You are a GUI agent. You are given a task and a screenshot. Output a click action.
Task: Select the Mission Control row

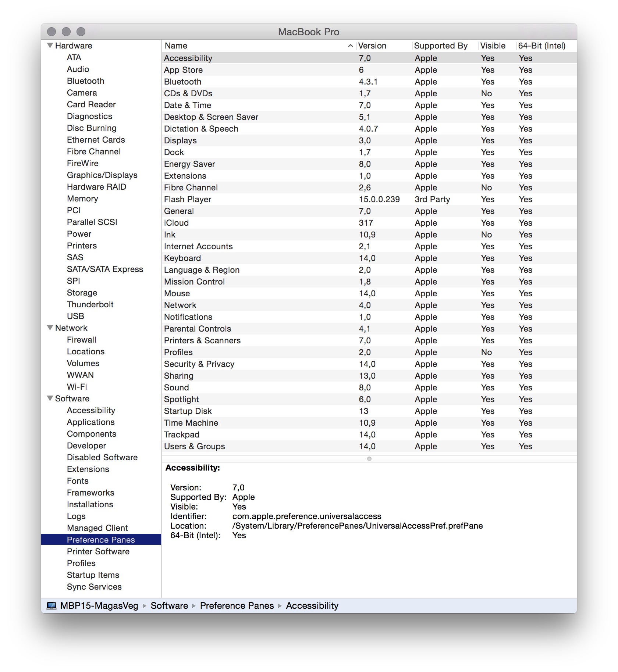(369, 282)
